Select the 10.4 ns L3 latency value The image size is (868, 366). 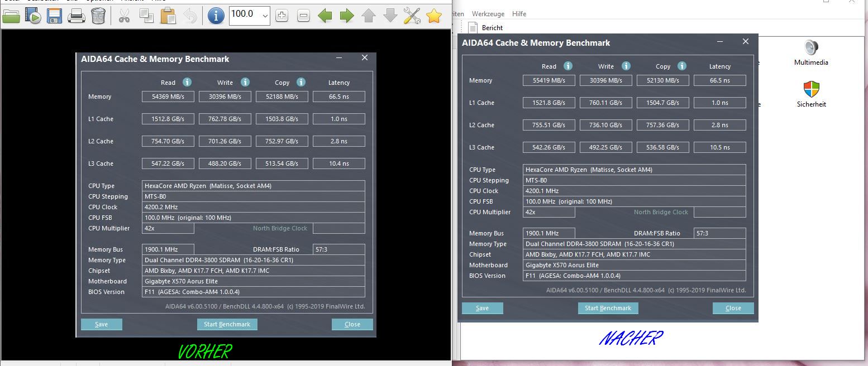click(339, 163)
